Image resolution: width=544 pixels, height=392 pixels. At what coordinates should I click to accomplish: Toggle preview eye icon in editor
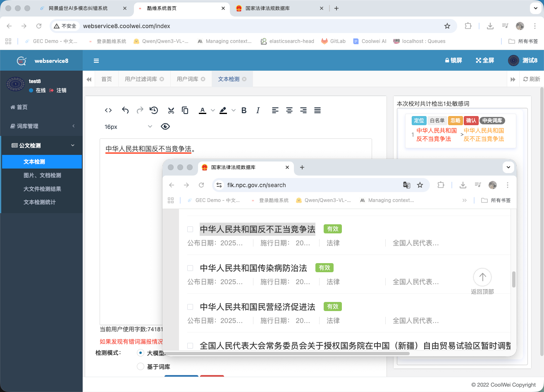click(165, 126)
